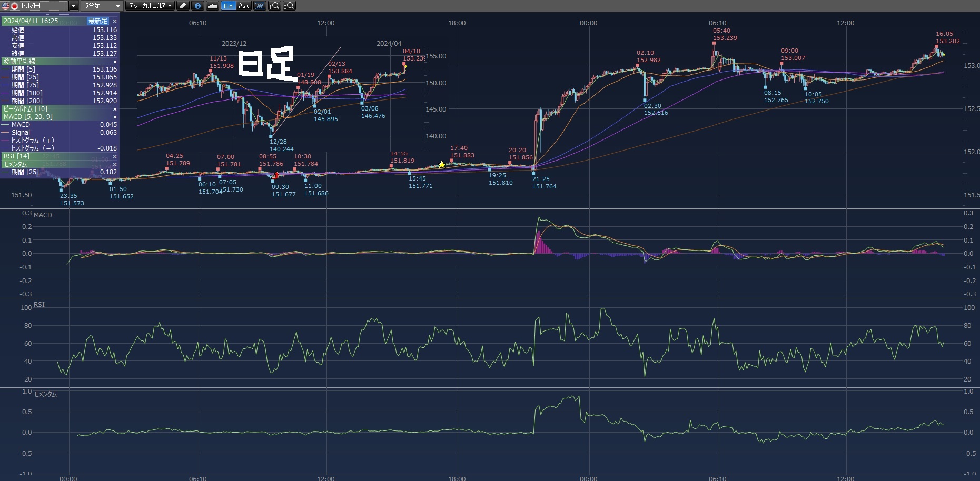Select the pencil drawing tool

pos(183,6)
